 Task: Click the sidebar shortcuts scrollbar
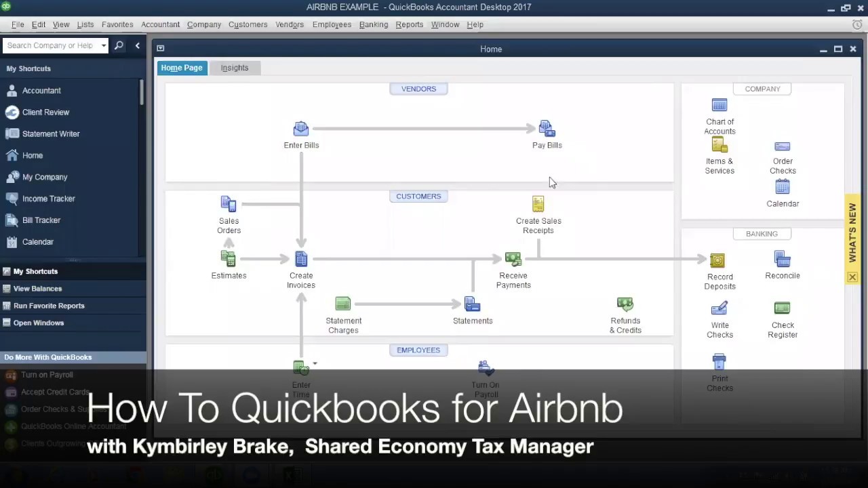142,92
